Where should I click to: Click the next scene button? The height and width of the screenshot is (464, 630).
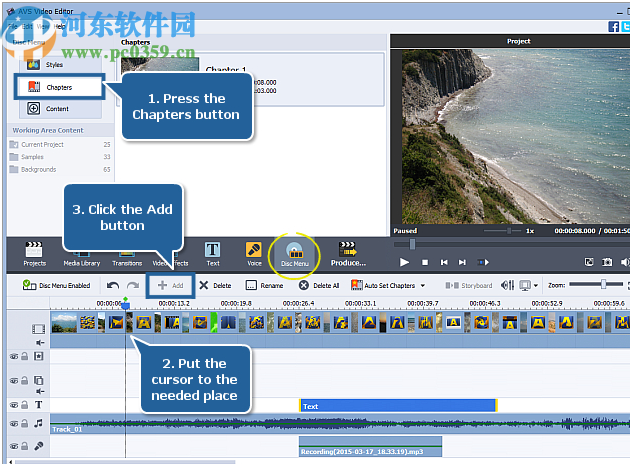(x=483, y=262)
